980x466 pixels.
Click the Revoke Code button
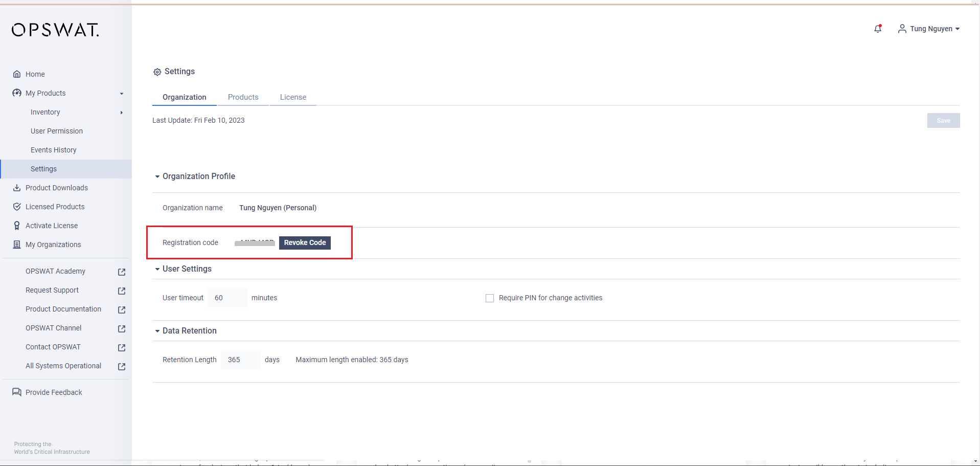point(305,242)
